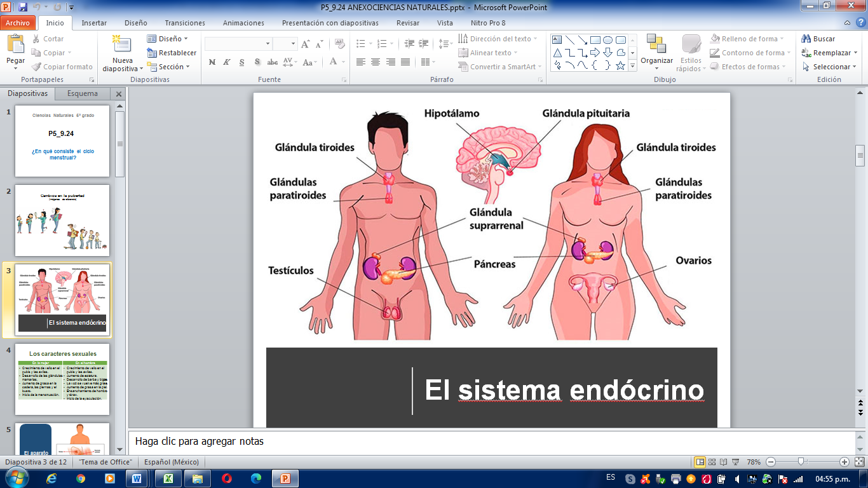This screenshot has width=868, height=488.
Task: Switch to slide sorter view in the status bar
Action: click(712, 462)
